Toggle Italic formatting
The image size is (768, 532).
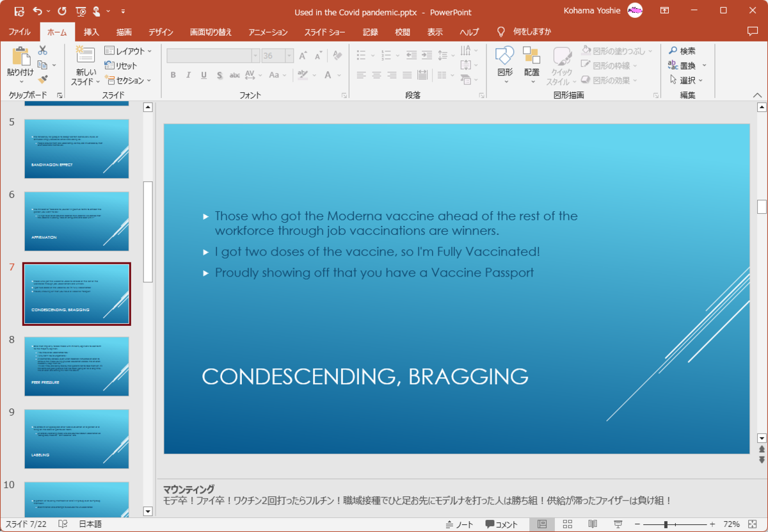[x=188, y=75]
